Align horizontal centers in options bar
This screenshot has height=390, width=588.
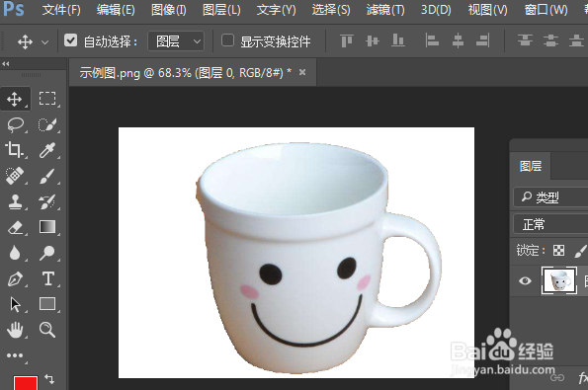[x=458, y=40]
